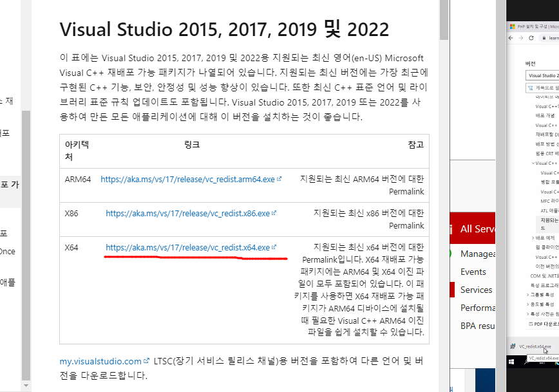This screenshot has width=559, height=392.
Task: Click the left sidebar scrollbar thumb
Action: [26, 245]
